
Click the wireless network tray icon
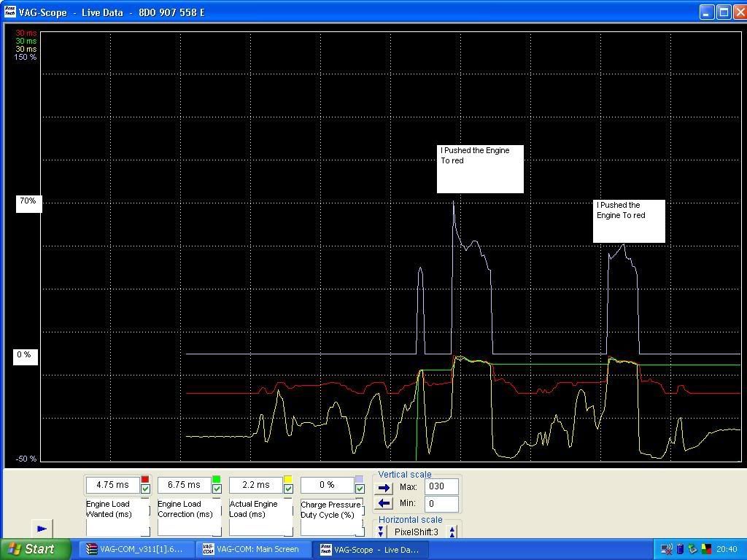(x=666, y=549)
